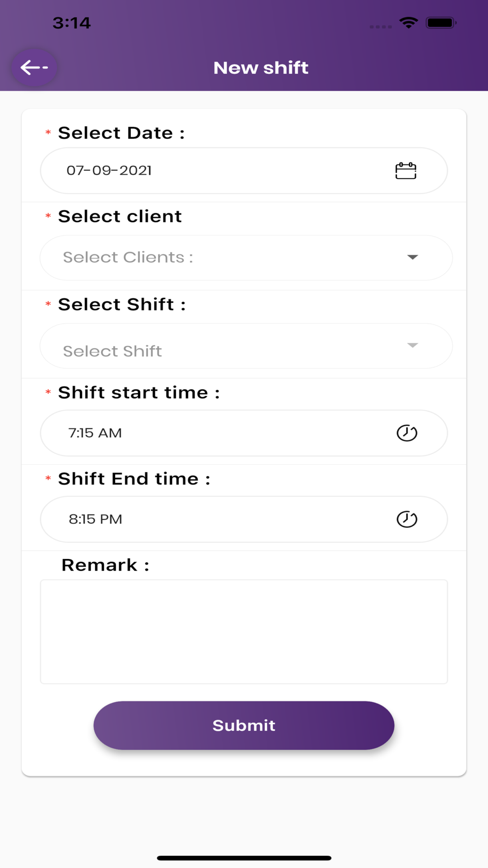
Task: Expand the Select Clients dropdown arrow
Action: 412,257
